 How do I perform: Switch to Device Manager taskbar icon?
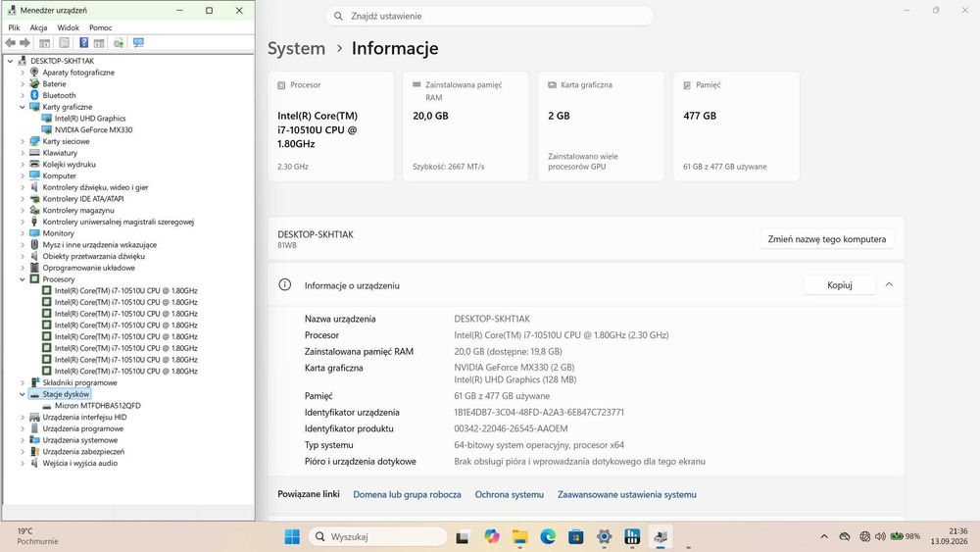click(x=660, y=536)
